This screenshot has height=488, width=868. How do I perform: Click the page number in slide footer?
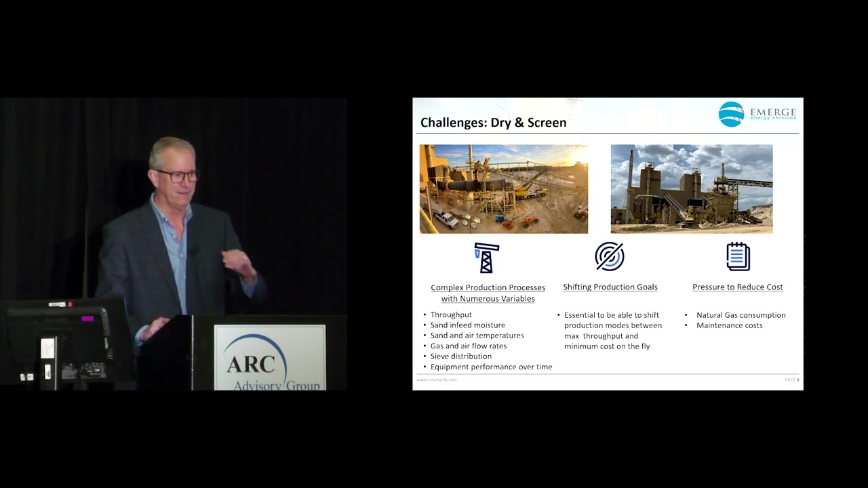tap(792, 380)
